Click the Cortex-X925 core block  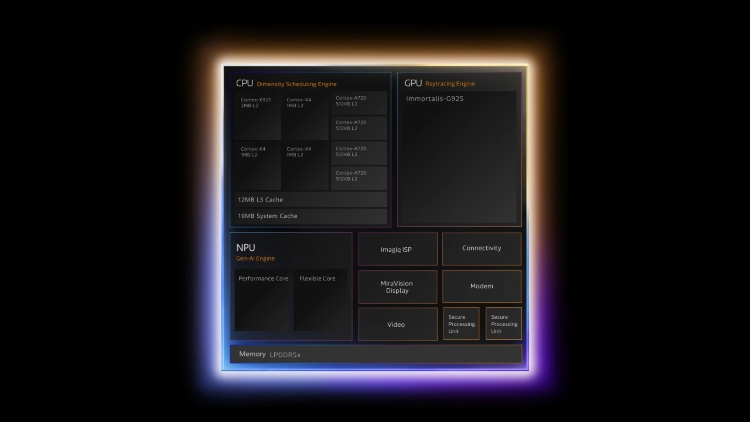[x=258, y=115]
